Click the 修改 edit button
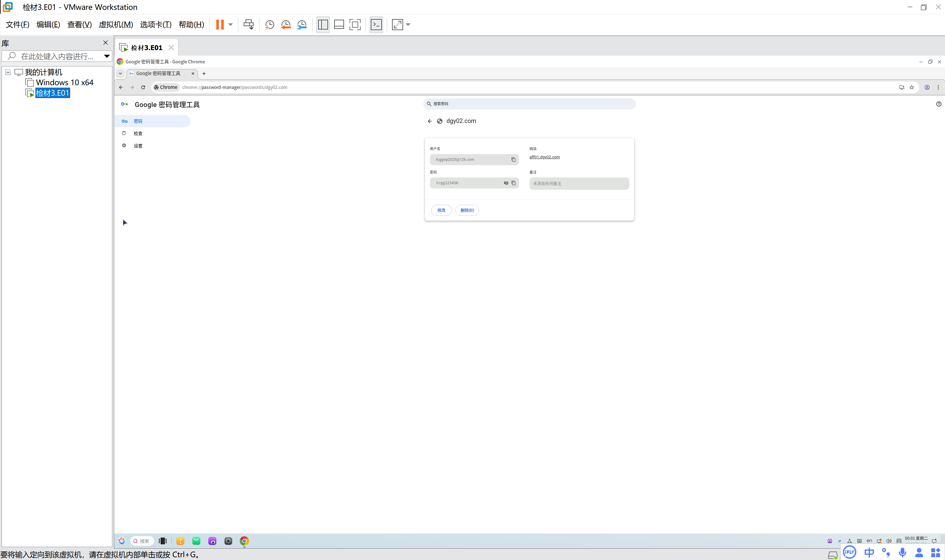The height and width of the screenshot is (560, 945). [441, 210]
